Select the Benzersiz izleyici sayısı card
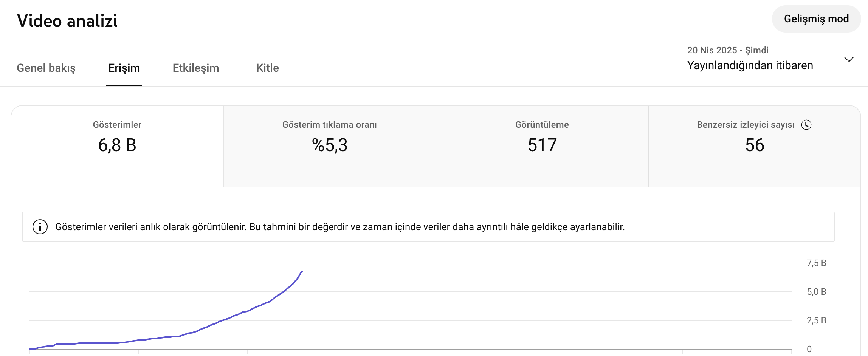Viewport: 868px width, 356px height. 755,146
